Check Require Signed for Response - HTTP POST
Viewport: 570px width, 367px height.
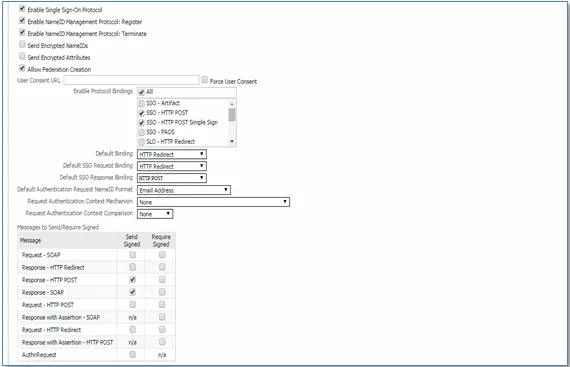[x=162, y=279]
